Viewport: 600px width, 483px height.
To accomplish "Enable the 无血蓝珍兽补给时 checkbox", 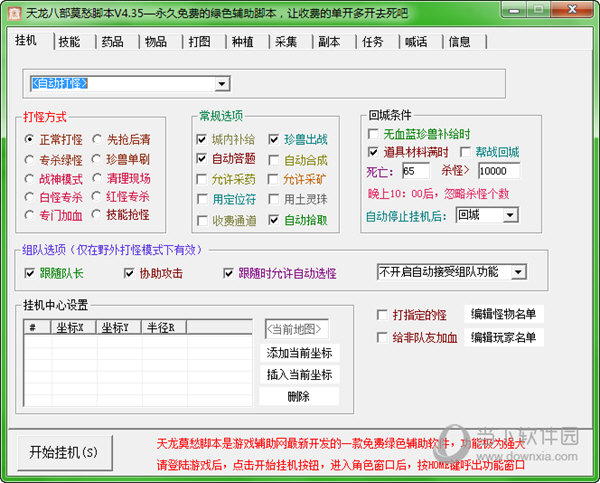I will tap(374, 134).
